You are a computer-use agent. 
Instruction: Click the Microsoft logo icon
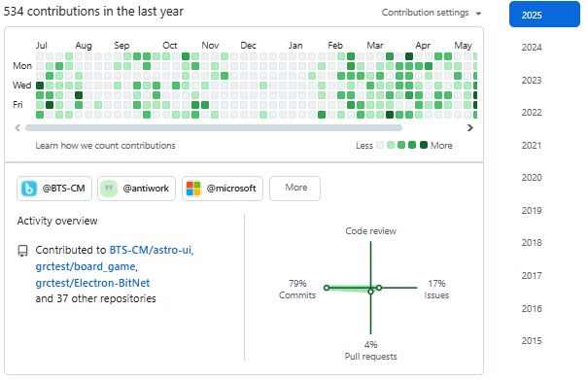(193, 189)
